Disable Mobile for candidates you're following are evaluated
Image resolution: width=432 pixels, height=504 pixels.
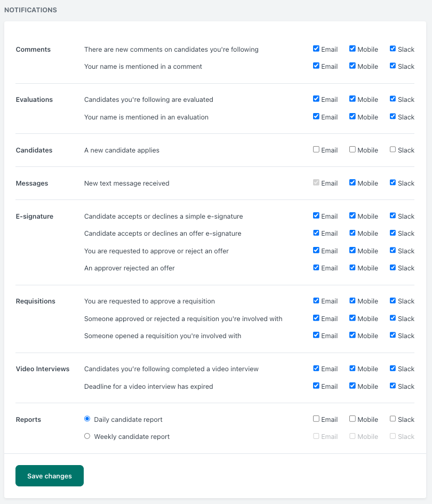[x=353, y=99]
